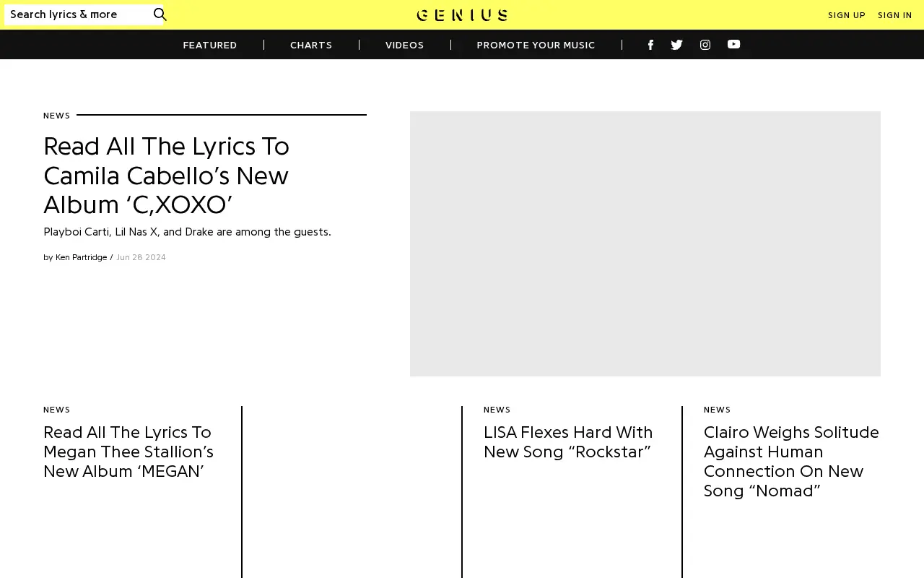Open the Featured menu item
924x578 pixels.
tap(210, 45)
